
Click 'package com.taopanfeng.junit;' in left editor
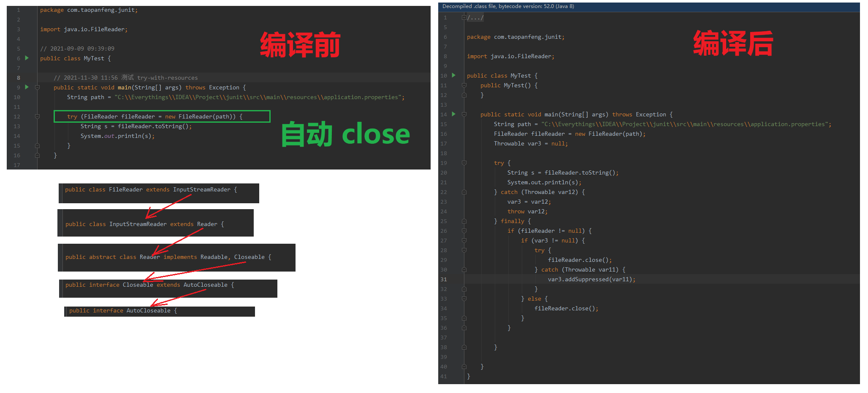point(89,10)
